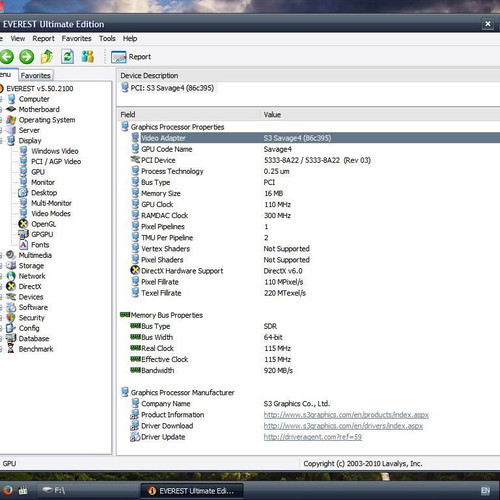Refresh the page with the refresh icon

pyautogui.click(x=67, y=56)
